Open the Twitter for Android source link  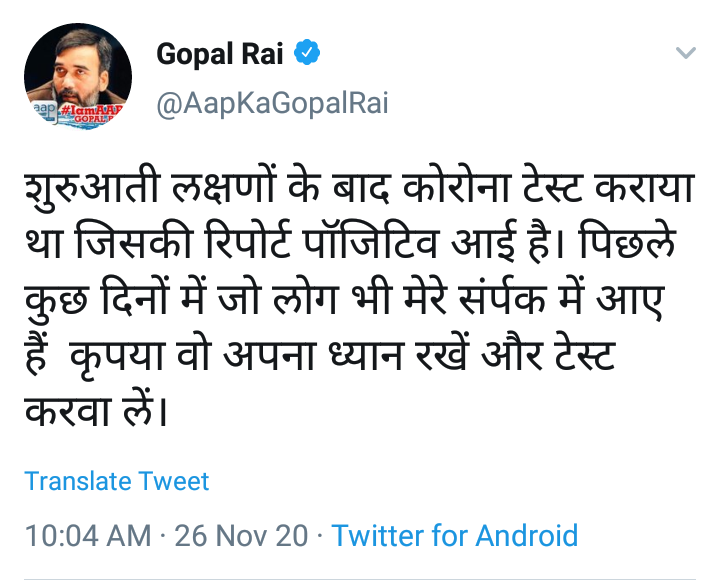[x=455, y=535]
